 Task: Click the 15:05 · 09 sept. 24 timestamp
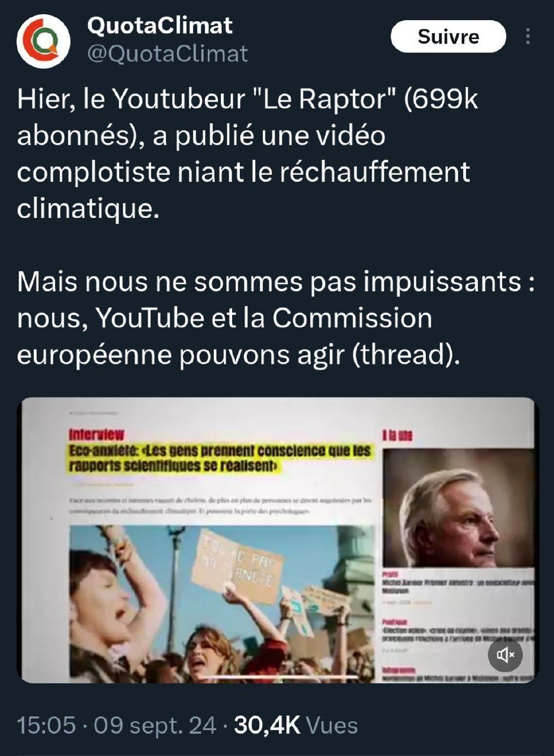tap(117, 725)
